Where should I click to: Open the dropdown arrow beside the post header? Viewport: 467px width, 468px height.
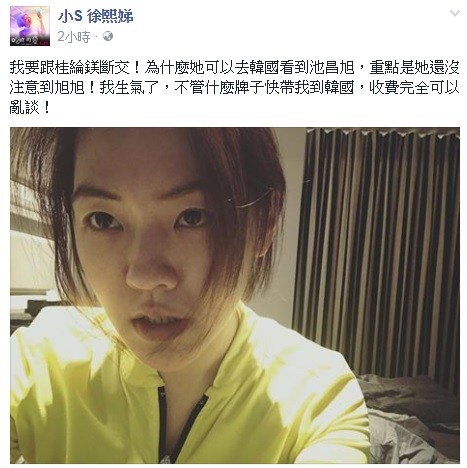(x=455, y=13)
